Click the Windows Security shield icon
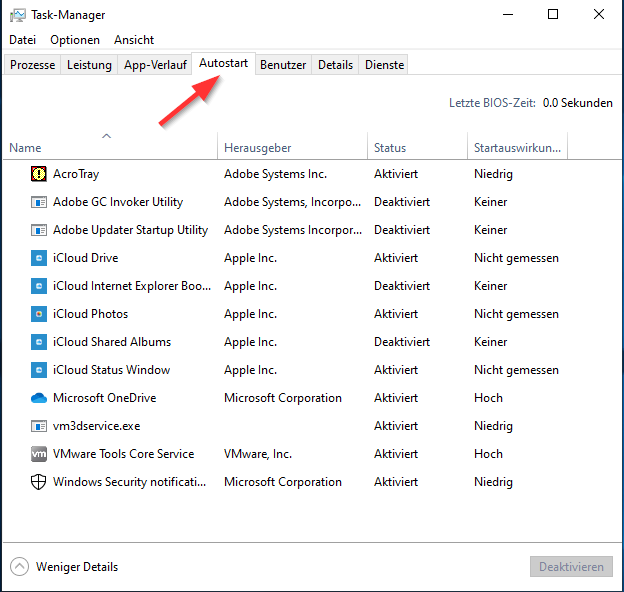624x592 pixels. click(x=39, y=482)
